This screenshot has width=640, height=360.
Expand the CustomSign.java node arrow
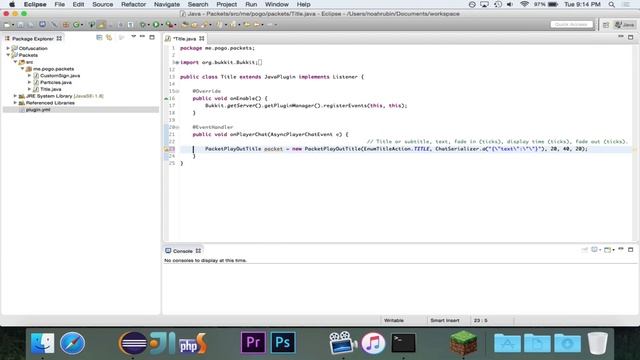point(29,76)
